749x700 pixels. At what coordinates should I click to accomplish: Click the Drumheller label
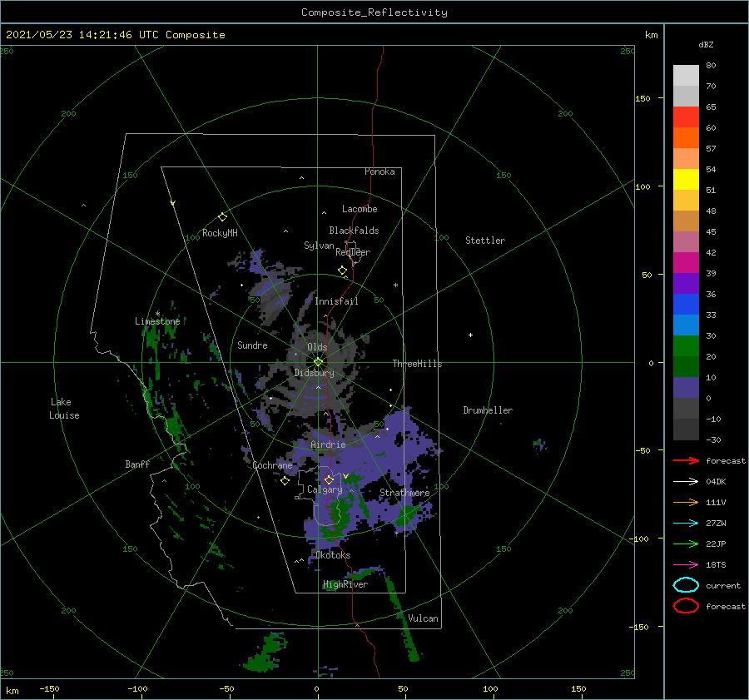tap(488, 410)
